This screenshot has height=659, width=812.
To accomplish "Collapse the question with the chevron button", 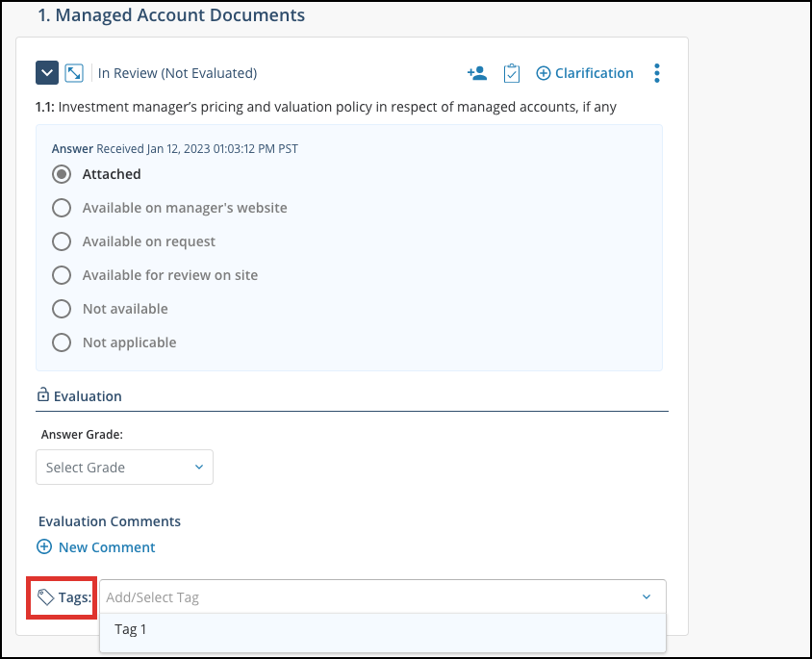I will (46, 73).
